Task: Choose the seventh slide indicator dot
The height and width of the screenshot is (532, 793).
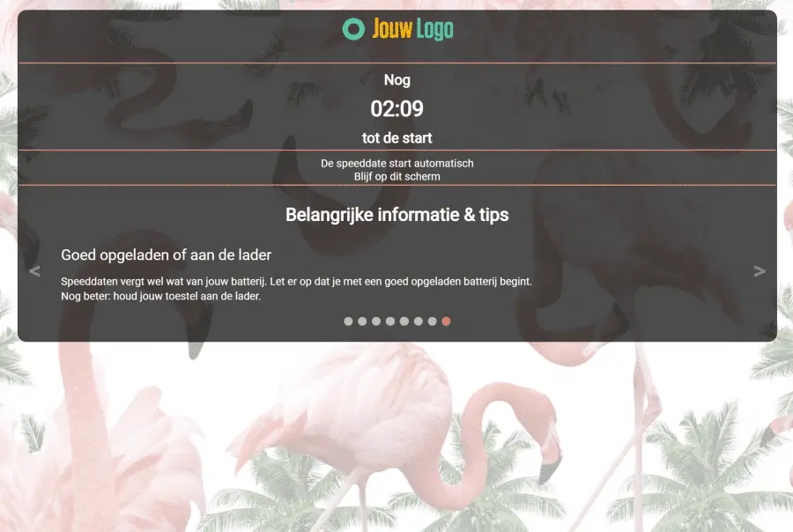Action: (x=432, y=321)
